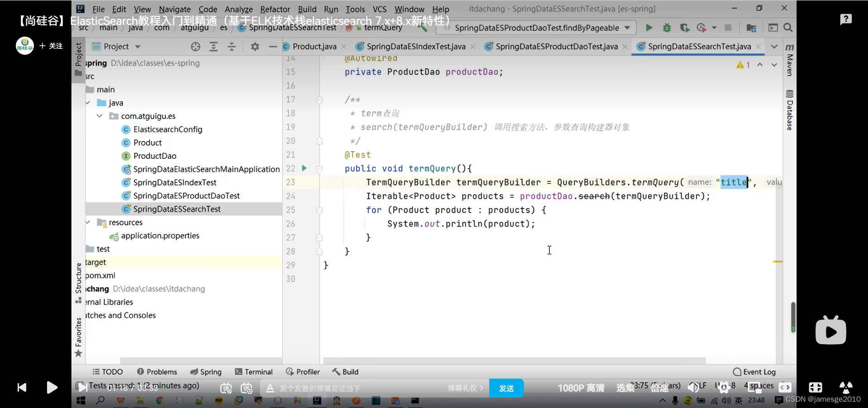Open the Analyze menu
The image size is (868, 408).
pyautogui.click(x=239, y=9)
